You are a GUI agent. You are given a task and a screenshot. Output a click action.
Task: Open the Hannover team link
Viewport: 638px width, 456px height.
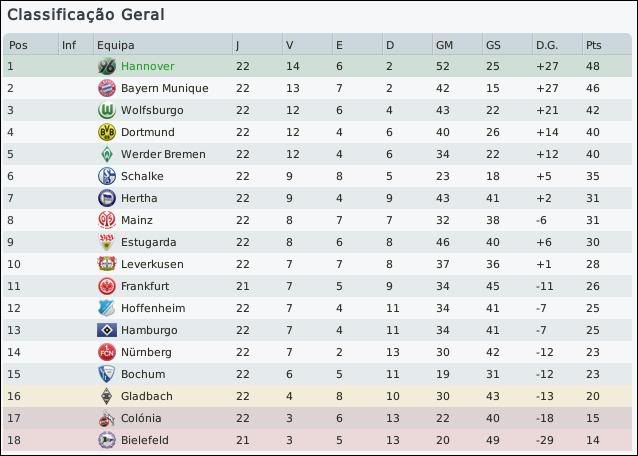click(148, 66)
